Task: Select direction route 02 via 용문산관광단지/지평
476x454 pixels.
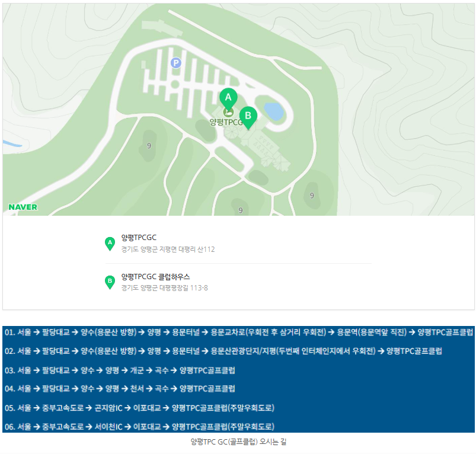Action: click(x=223, y=351)
